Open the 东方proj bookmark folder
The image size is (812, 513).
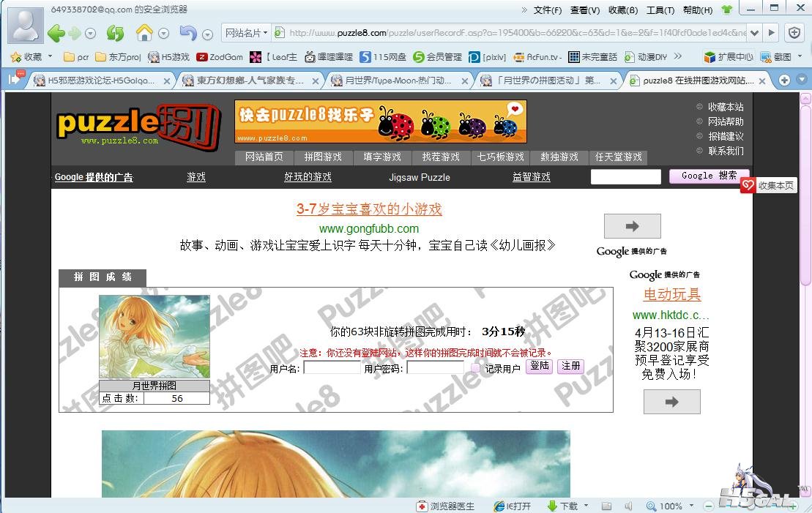point(118,57)
